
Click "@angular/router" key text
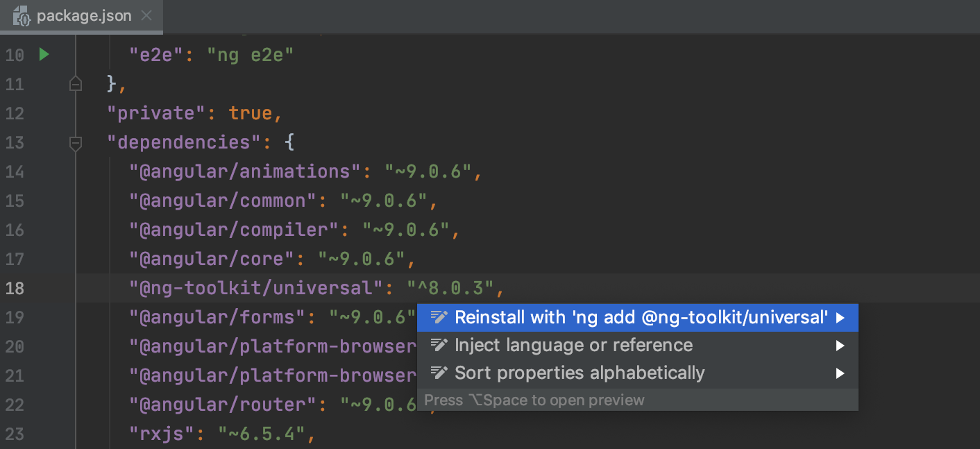223,405
